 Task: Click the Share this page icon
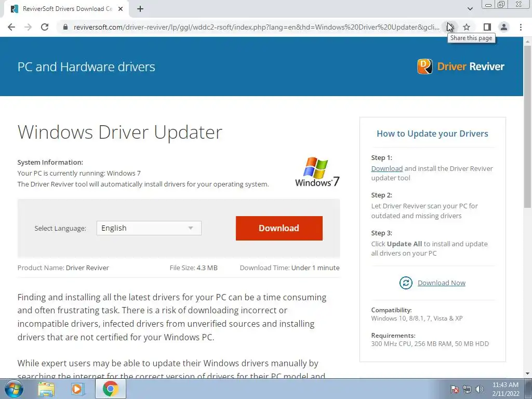point(450,27)
